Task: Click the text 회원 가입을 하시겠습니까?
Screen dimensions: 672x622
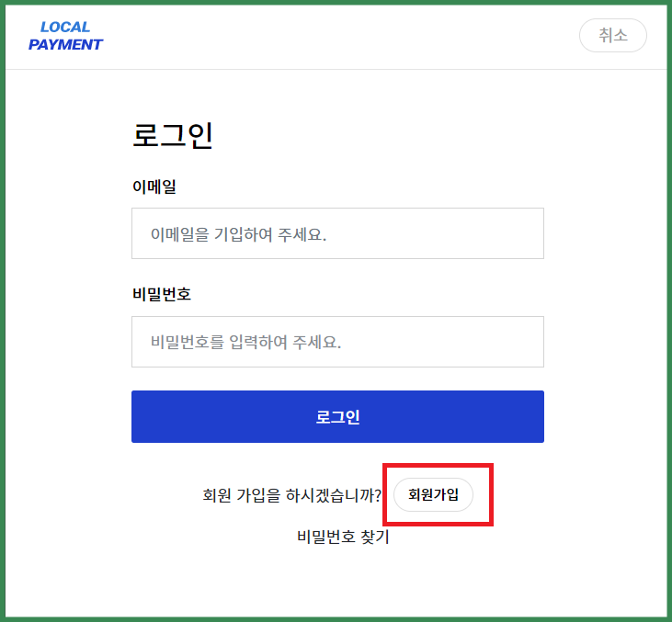Action: point(291,495)
